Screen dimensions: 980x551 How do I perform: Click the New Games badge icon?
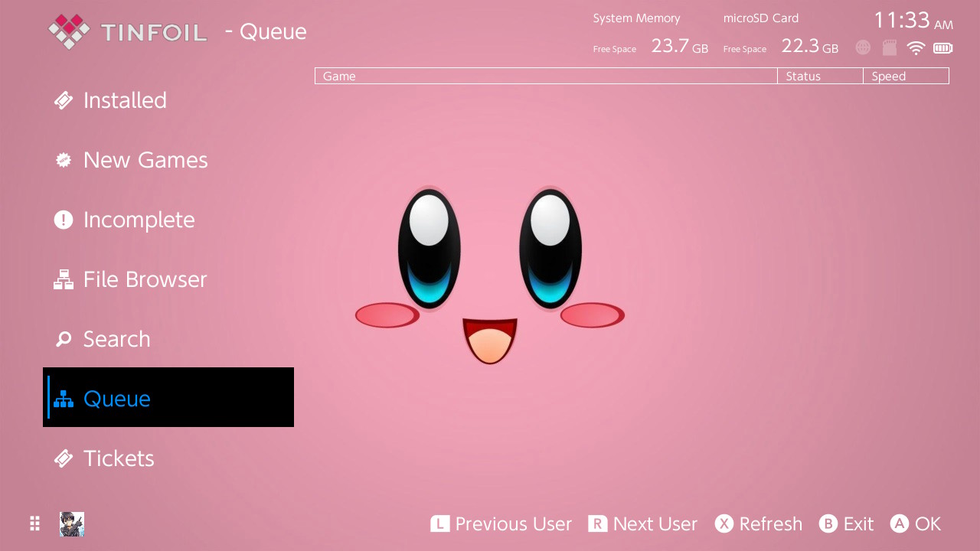64,160
